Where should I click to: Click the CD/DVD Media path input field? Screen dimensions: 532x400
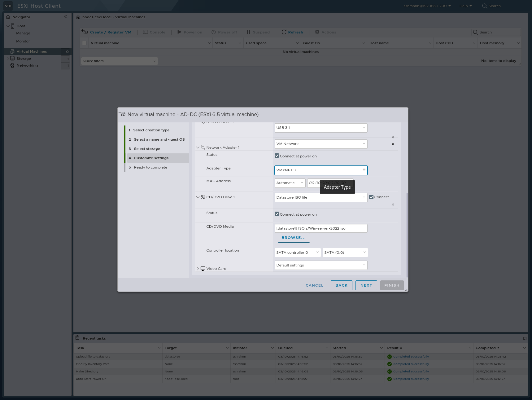(321, 228)
